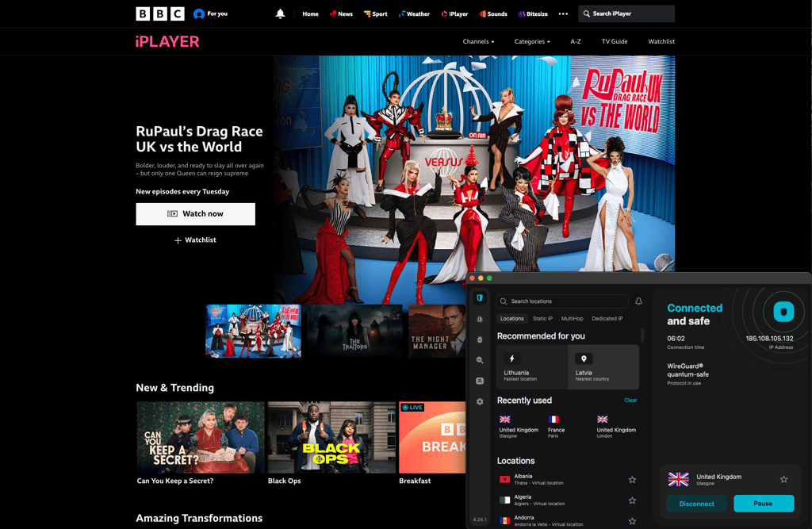Click the VPN locations panel scrollbar

tap(642, 335)
